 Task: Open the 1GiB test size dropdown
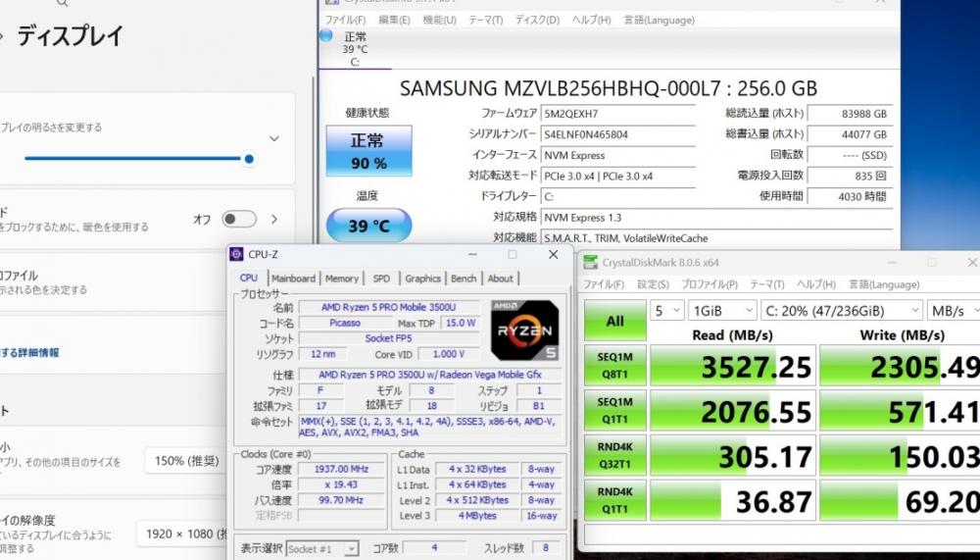tap(722, 310)
